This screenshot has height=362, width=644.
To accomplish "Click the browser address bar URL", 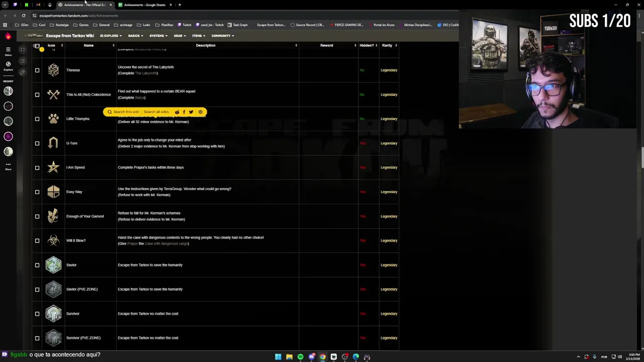I will [x=78, y=16].
